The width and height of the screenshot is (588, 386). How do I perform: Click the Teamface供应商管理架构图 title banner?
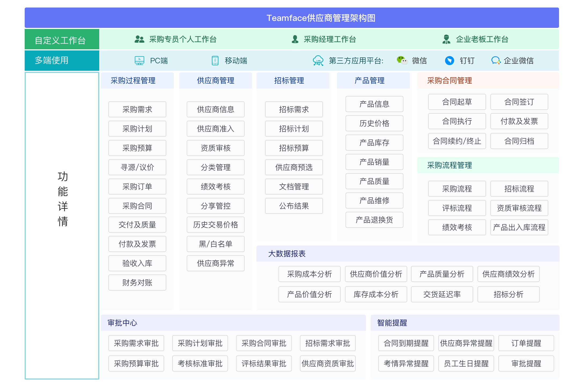pyautogui.click(x=292, y=18)
